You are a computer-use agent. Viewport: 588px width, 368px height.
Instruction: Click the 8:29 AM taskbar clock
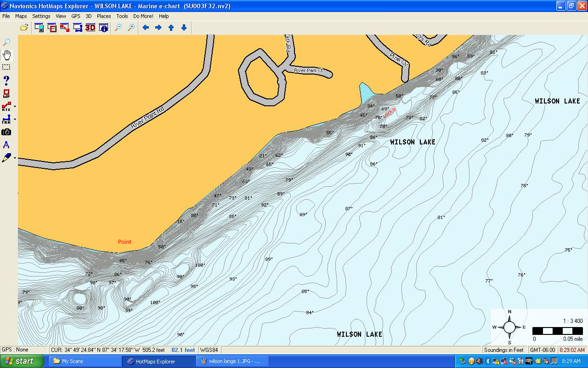click(571, 362)
